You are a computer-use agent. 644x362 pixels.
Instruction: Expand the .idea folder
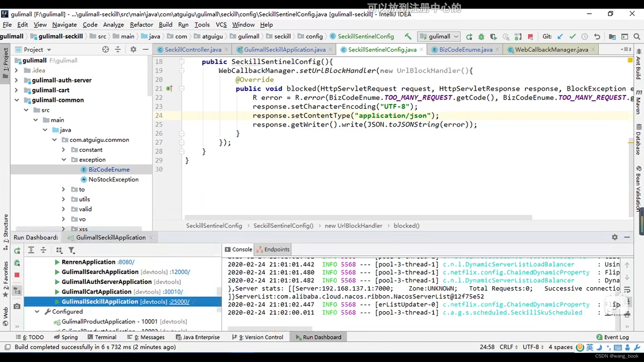pyautogui.click(x=16, y=70)
